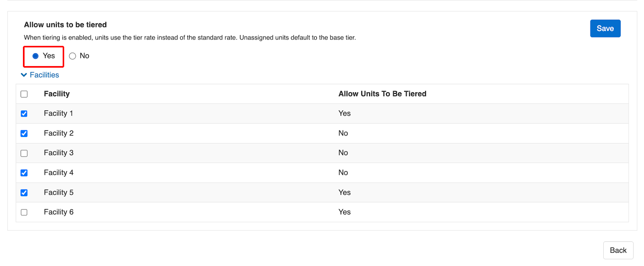Click the Facility column header
The height and width of the screenshot is (266, 644).
click(x=57, y=94)
